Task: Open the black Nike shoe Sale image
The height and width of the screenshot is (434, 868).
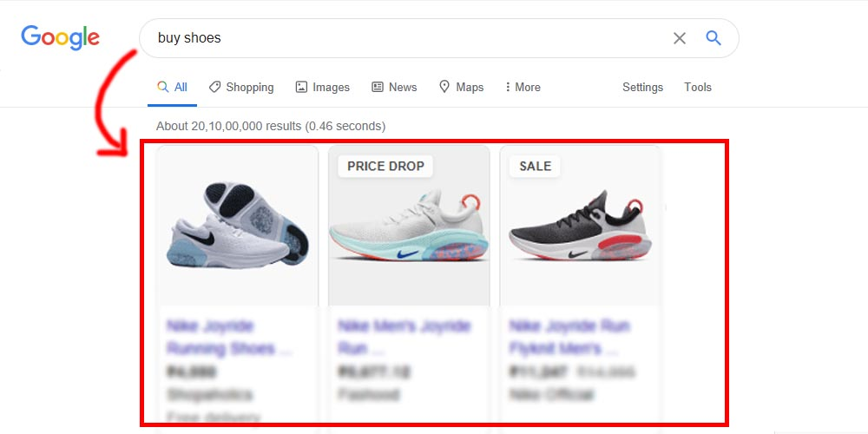Action: (x=580, y=226)
